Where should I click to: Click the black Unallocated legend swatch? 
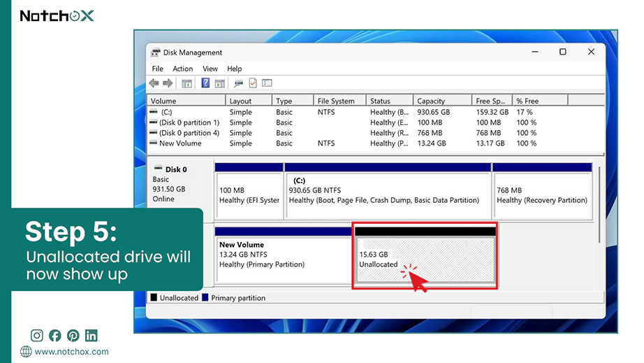pos(154,297)
